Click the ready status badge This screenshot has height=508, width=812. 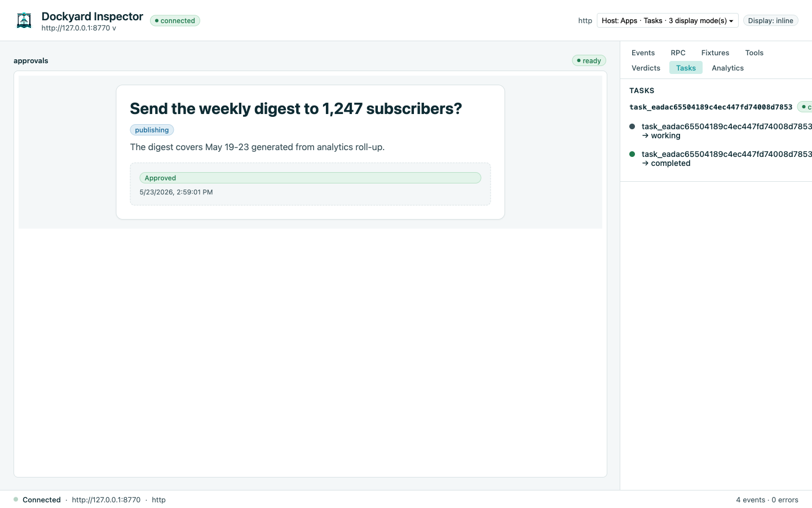589,60
